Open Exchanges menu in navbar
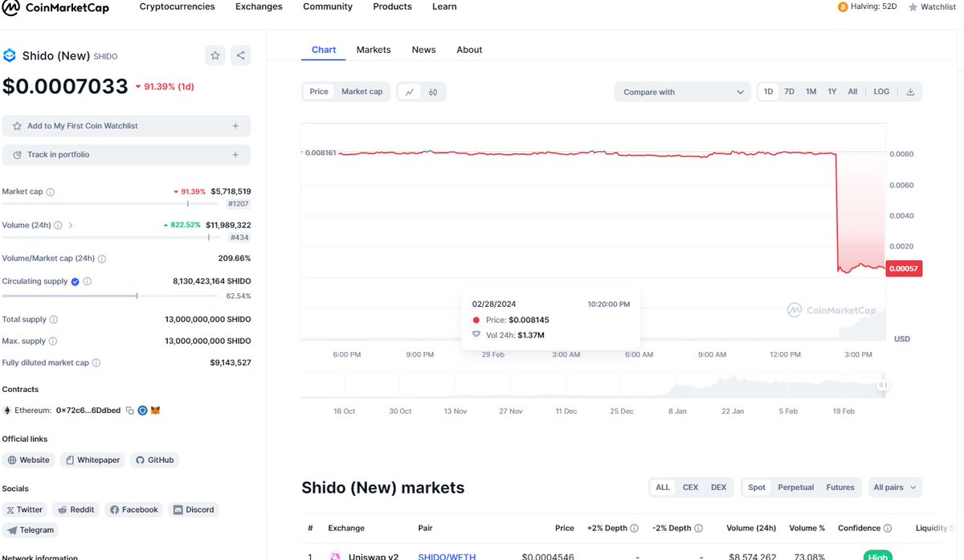The height and width of the screenshot is (560, 964). coord(259,6)
